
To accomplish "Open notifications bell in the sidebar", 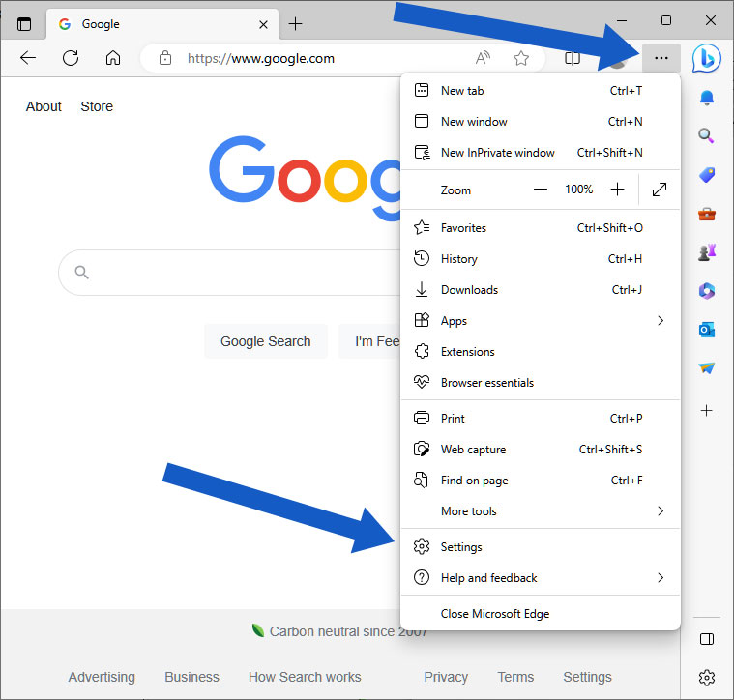I will (707, 98).
